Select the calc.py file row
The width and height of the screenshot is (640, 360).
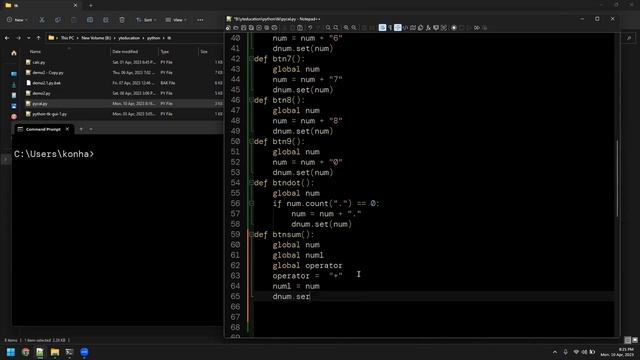point(123,62)
